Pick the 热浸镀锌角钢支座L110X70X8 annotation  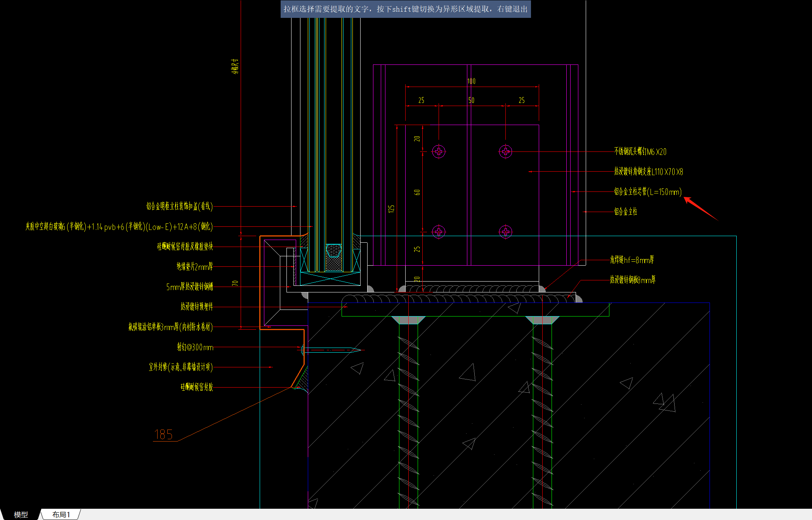coord(648,172)
